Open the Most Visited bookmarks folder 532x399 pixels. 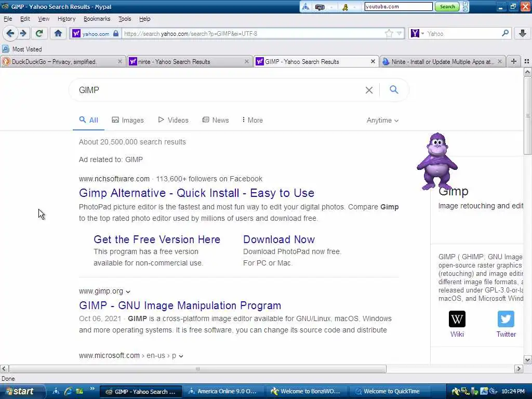click(x=22, y=49)
